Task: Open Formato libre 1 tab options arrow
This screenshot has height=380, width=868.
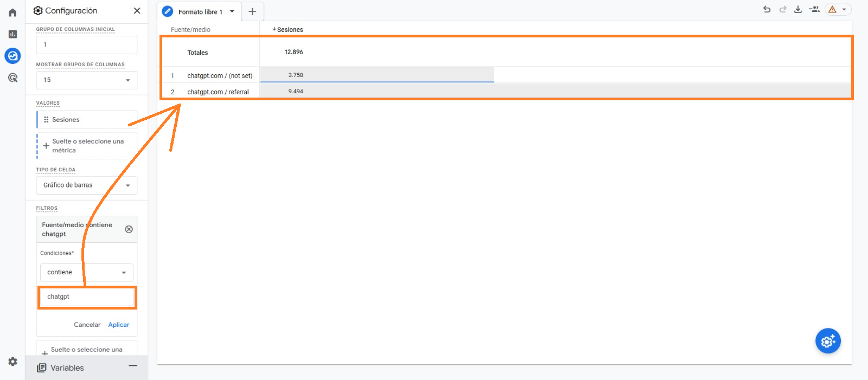Action: pos(232,11)
